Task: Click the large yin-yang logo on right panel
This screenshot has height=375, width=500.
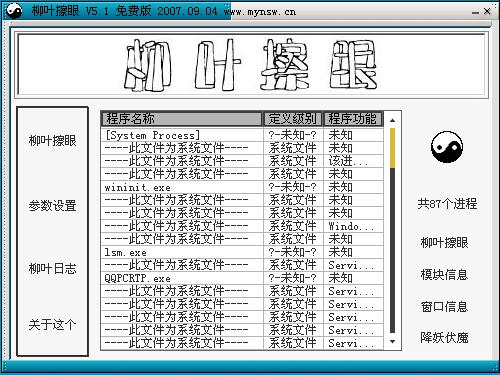Action: [x=447, y=147]
